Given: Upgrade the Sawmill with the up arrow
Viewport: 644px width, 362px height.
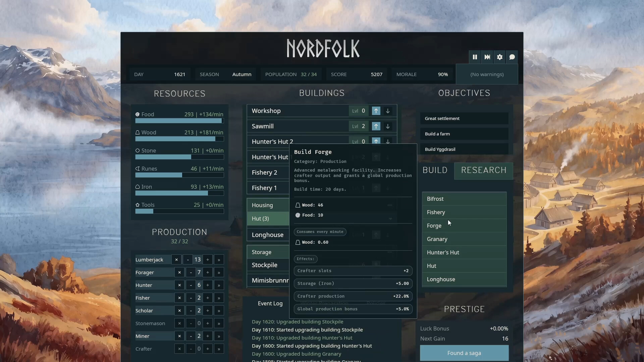Looking at the screenshot, I should pos(376,126).
